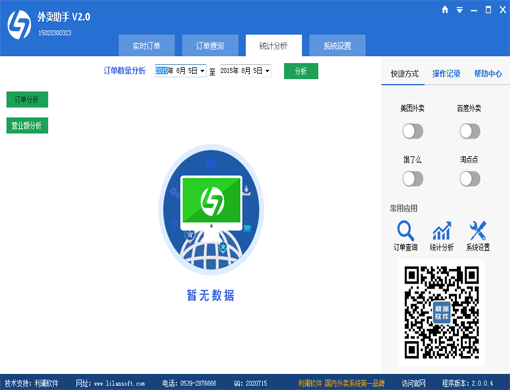Open the 系统设置 tab

click(x=337, y=45)
